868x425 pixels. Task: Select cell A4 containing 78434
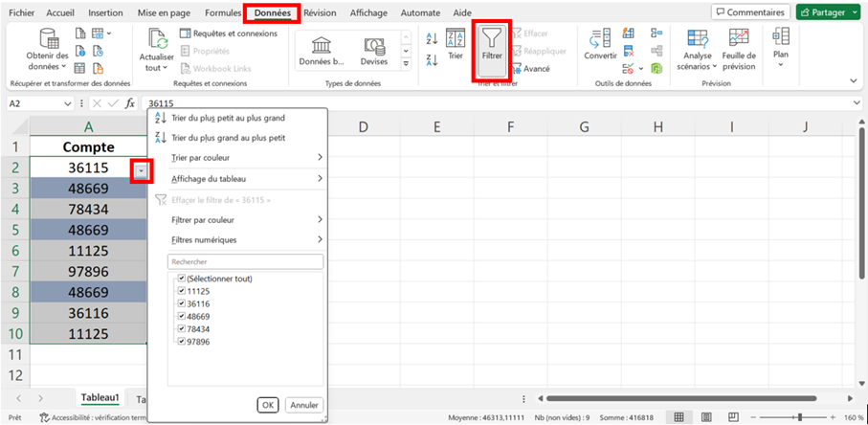[89, 210]
